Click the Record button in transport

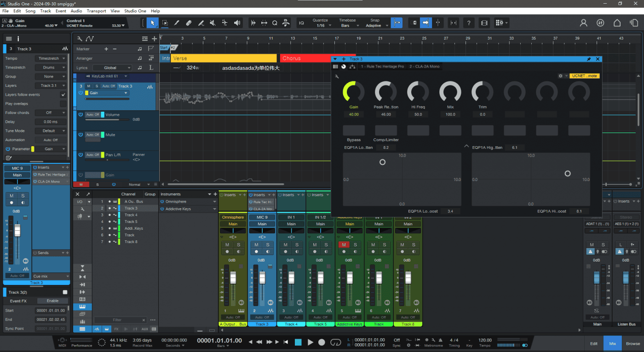tap(322, 342)
